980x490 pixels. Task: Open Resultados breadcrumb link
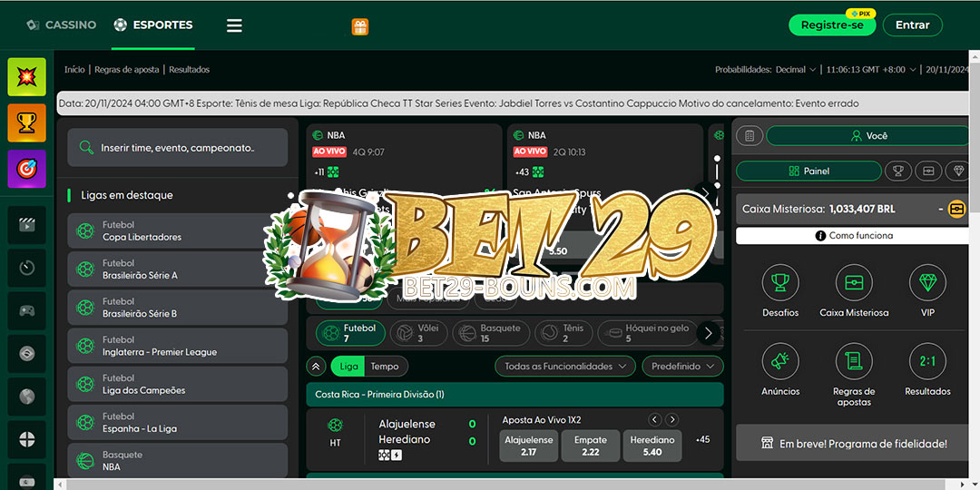coord(189,69)
